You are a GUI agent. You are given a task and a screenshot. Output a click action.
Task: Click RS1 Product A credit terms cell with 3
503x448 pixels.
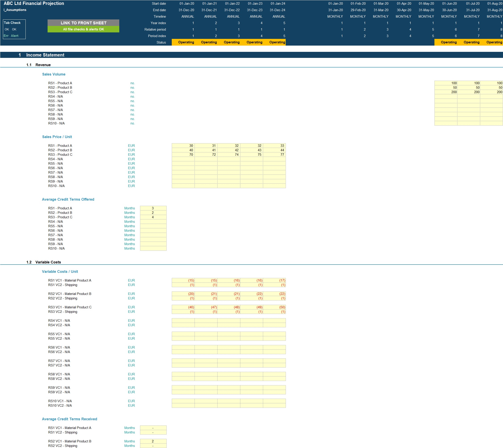(x=153, y=208)
